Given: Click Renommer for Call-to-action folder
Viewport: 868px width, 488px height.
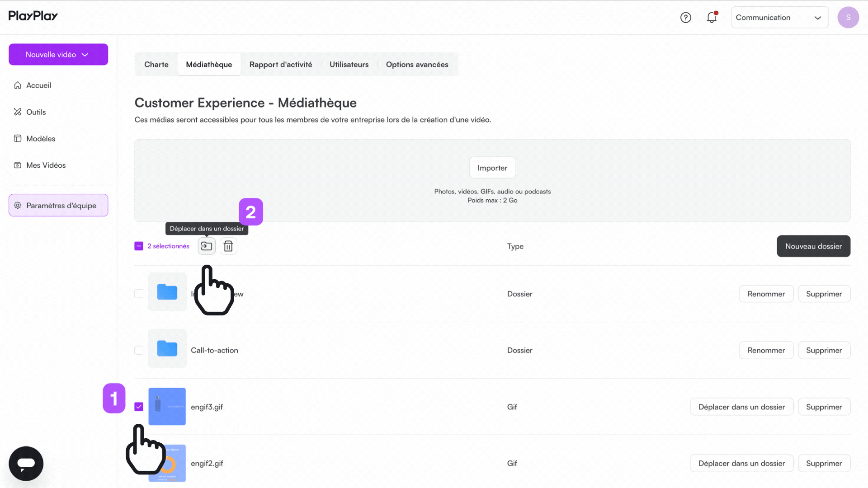Looking at the screenshot, I should tap(766, 350).
